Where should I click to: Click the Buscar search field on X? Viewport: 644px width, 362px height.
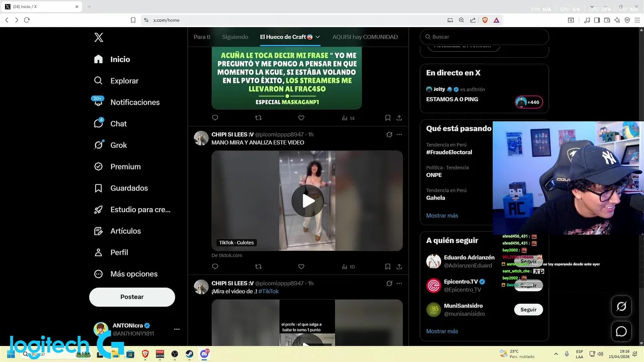click(x=485, y=37)
